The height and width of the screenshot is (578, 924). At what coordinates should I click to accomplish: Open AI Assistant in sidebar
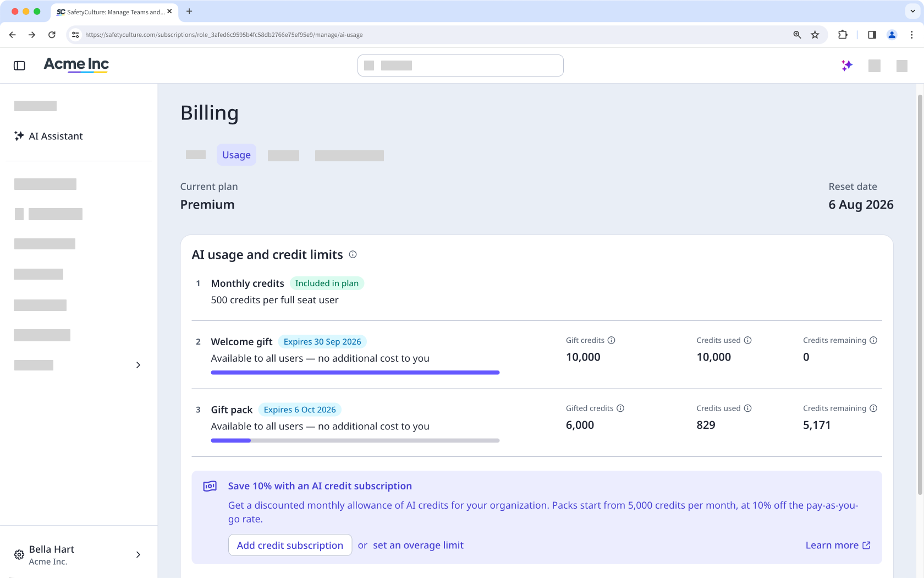pyautogui.click(x=48, y=136)
